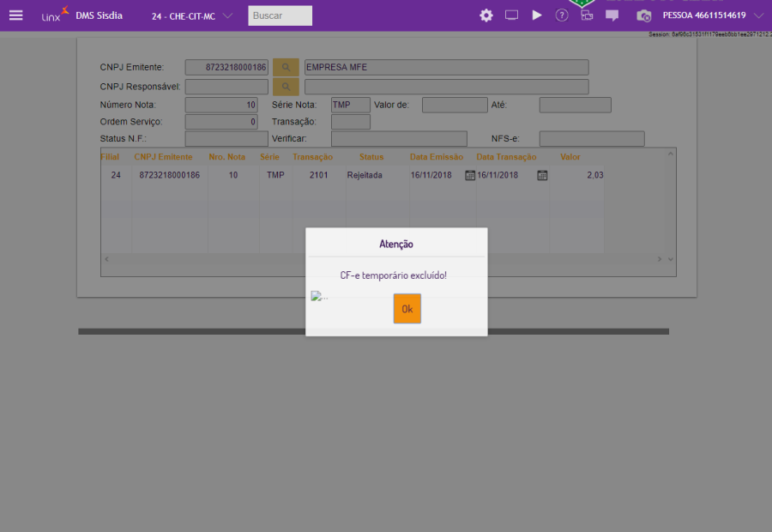This screenshot has height=532, width=772.
Task: Click the grid scroll down arrow
Action: coord(670,259)
